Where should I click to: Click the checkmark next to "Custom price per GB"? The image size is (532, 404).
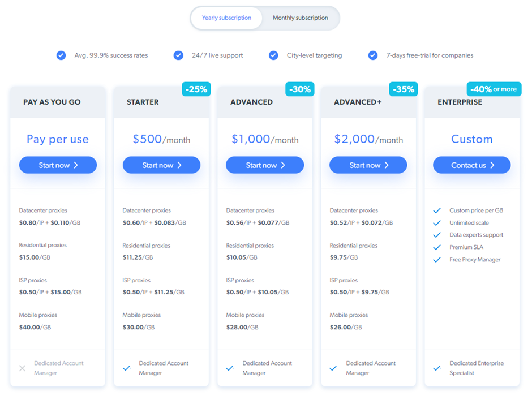coord(437,210)
